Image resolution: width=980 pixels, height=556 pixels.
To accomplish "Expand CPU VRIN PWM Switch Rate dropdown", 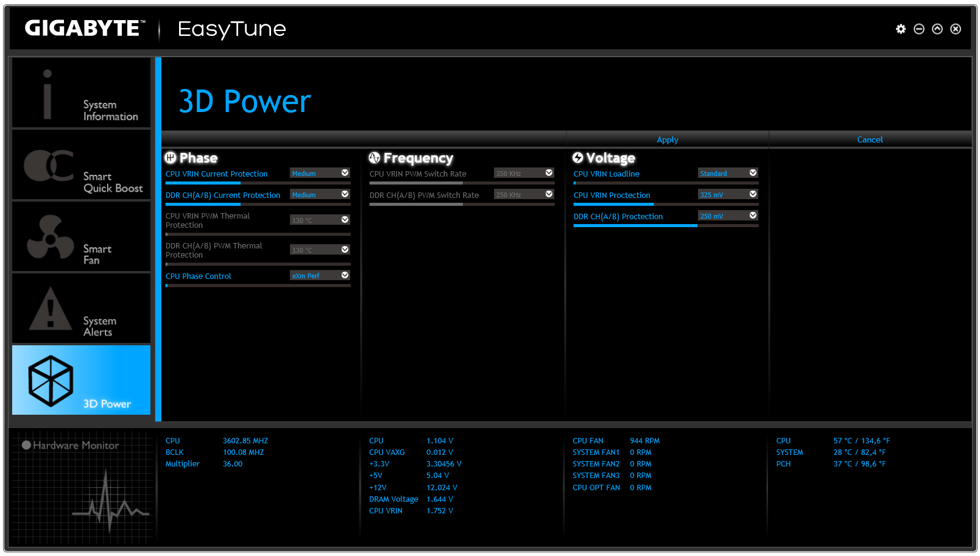I will click(x=524, y=173).
